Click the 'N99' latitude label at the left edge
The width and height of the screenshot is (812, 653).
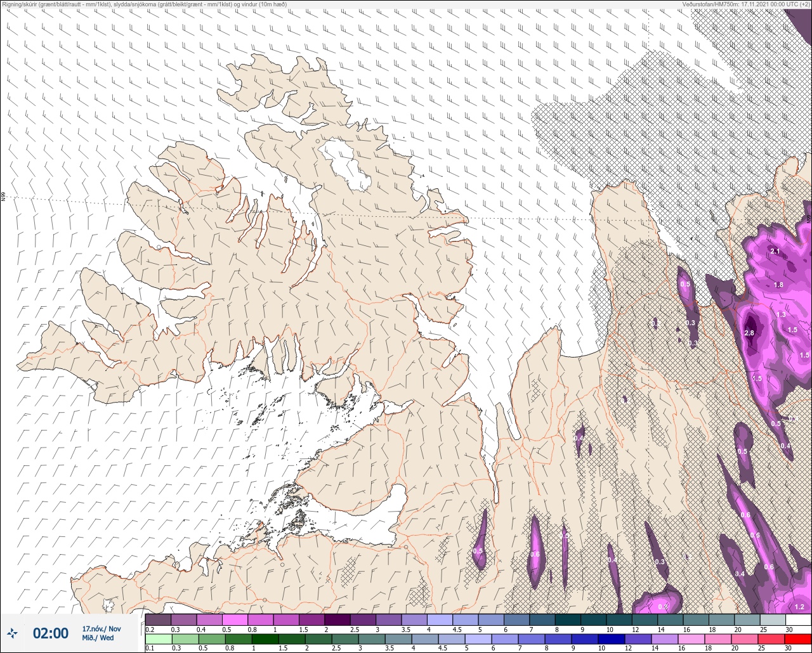pyautogui.click(x=3, y=198)
